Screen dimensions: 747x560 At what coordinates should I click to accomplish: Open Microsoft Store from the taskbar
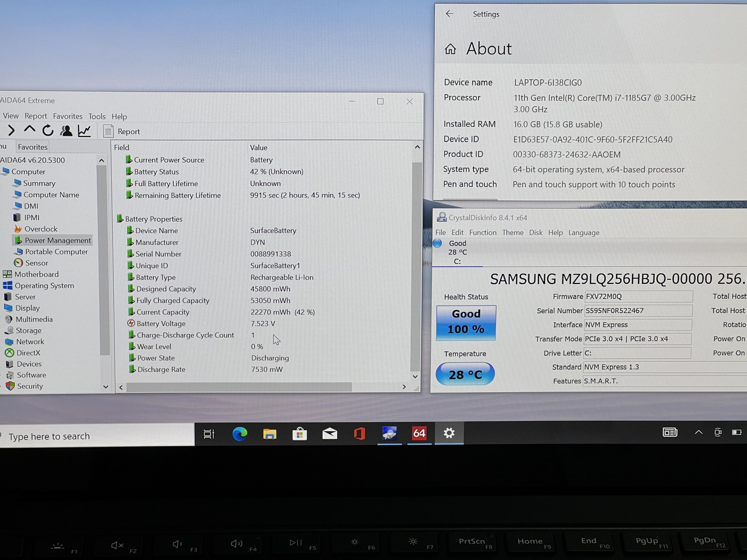[x=299, y=433]
